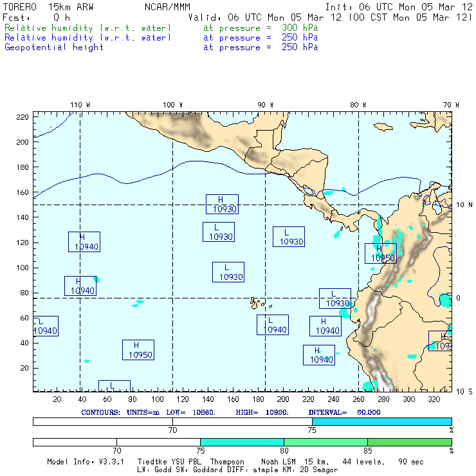Click the 'Fcst: 0 h' forecast hour text
This screenshot has height=476, width=476.
click(37, 17)
